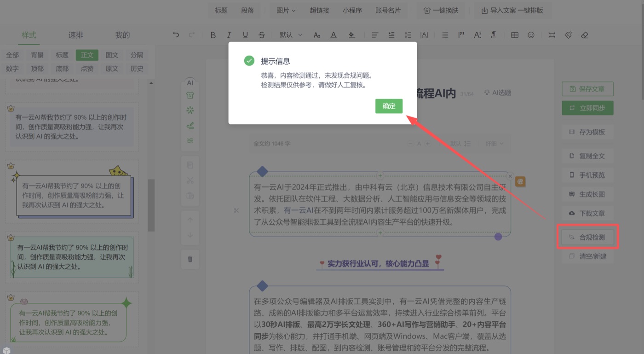The height and width of the screenshot is (354, 644).
Task: Click the 立即同步 button
Action: (x=587, y=108)
